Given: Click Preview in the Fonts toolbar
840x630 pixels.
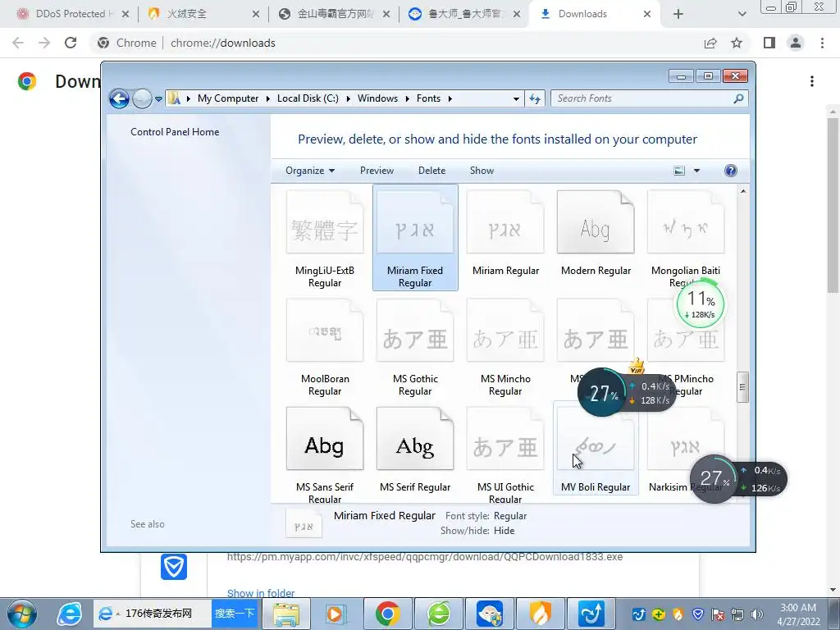Looking at the screenshot, I should (x=377, y=171).
